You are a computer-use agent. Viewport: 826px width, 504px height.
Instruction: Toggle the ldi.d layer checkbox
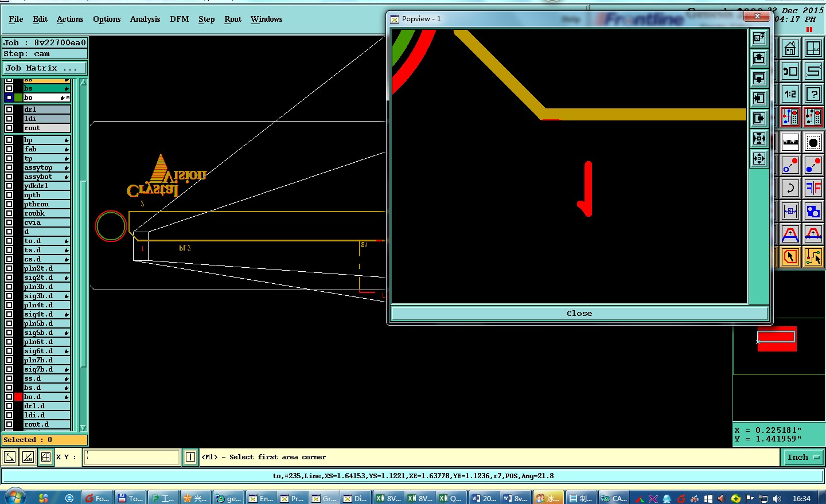tap(9, 415)
